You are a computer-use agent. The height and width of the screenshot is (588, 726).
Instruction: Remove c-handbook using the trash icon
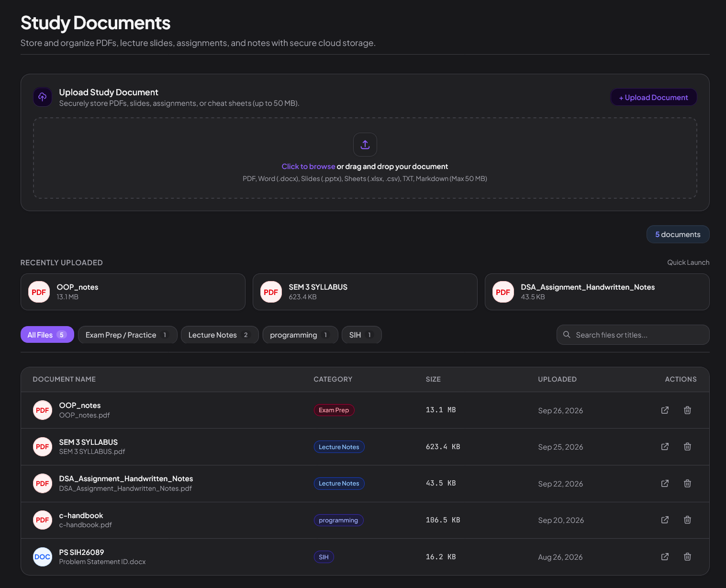pyautogui.click(x=687, y=520)
